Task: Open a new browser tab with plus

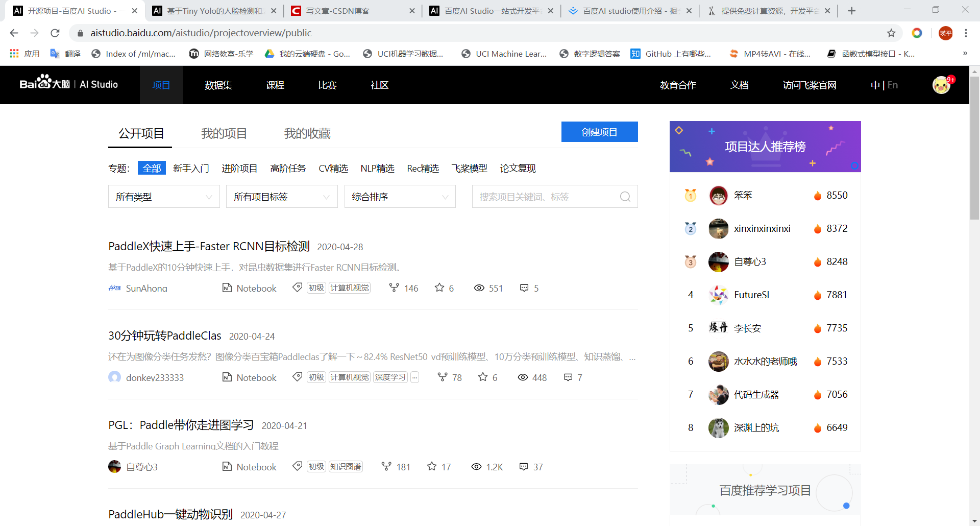Action: click(851, 11)
